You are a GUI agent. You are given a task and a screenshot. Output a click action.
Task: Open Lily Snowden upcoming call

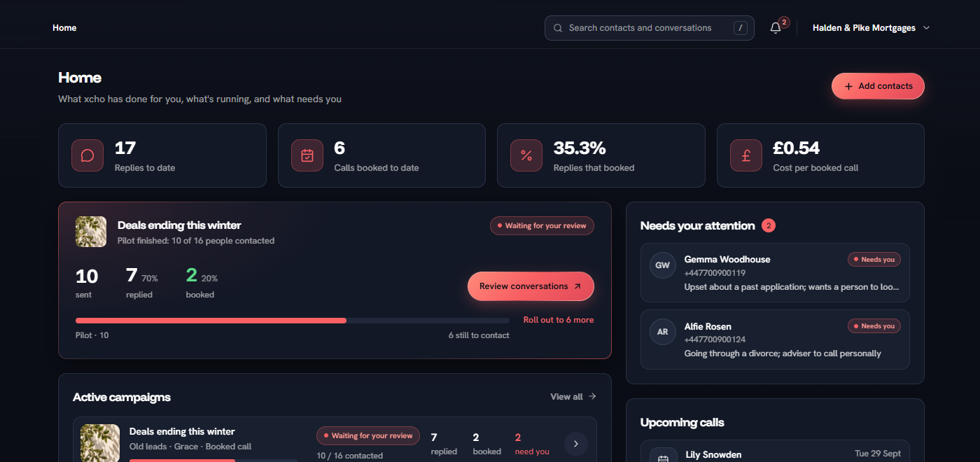775,451
